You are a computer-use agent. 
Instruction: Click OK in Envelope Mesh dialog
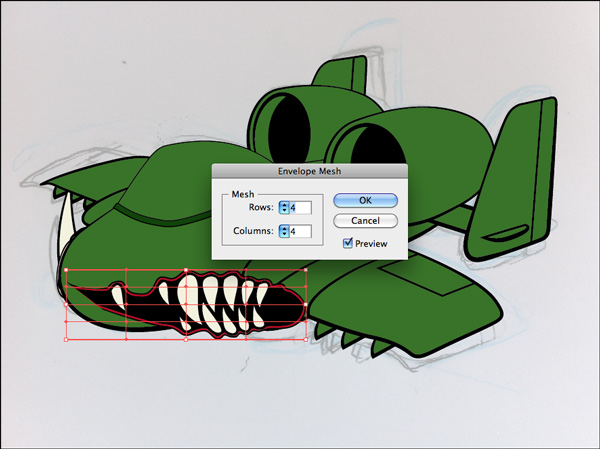pos(365,200)
